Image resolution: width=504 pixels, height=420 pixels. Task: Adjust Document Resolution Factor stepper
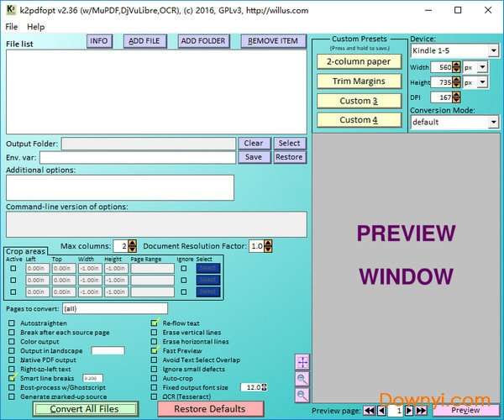coord(268,246)
